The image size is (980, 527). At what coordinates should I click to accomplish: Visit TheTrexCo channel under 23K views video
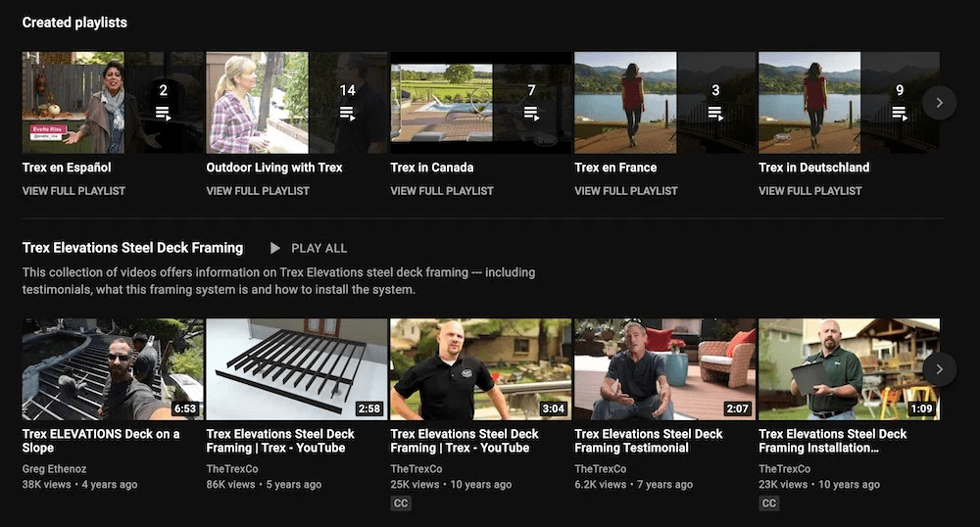784,469
